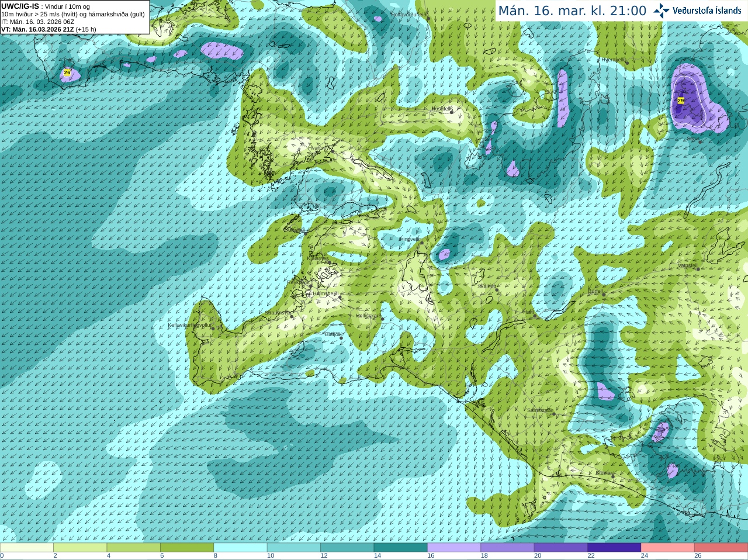Click the 'Mán. 16. mar. kl. 21:00' timestamp
The width and height of the screenshot is (748, 560).
tap(572, 11)
